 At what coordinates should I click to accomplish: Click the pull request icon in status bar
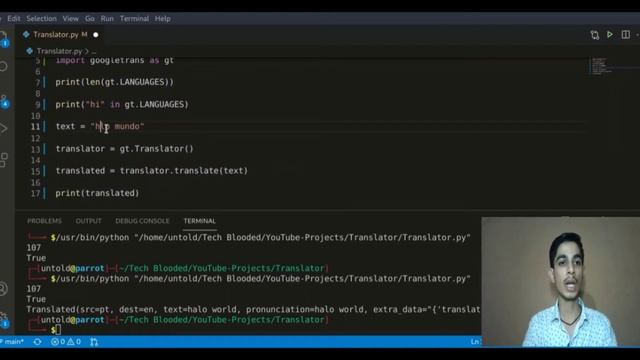click(x=94, y=342)
